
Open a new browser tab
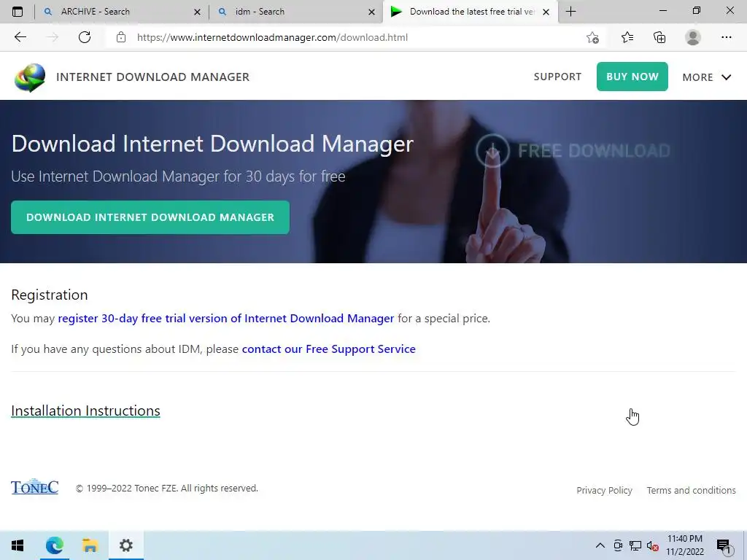570,12
